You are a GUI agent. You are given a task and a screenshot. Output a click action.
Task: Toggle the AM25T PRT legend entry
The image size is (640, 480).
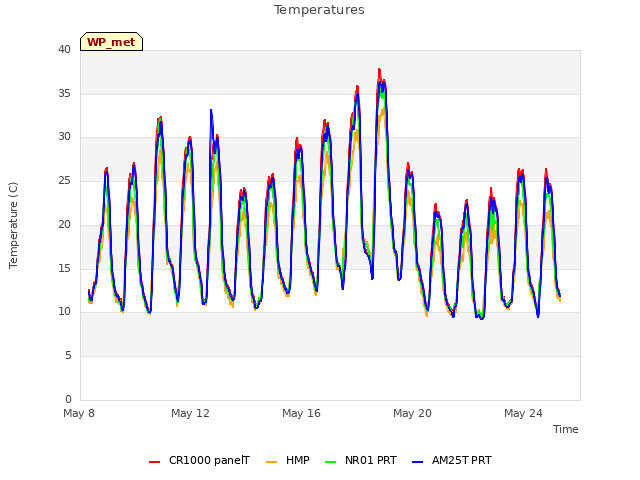pos(452,460)
